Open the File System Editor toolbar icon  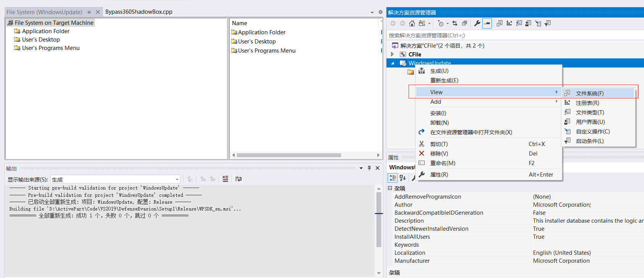coord(499,23)
